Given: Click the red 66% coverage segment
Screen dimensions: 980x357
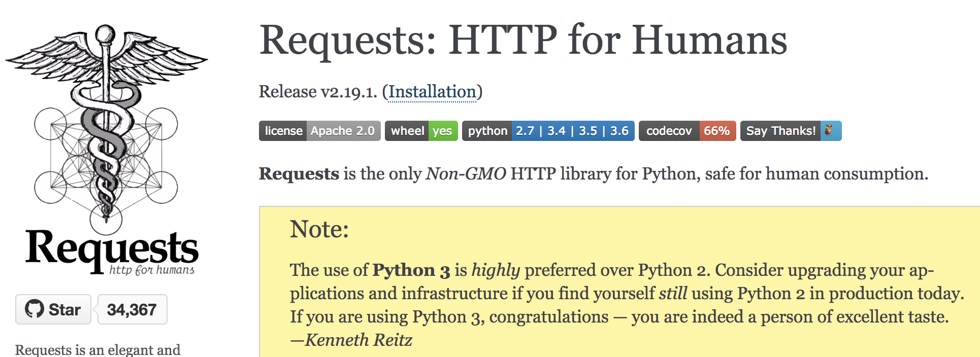Looking at the screenshot, I should (x=717, y=131).
